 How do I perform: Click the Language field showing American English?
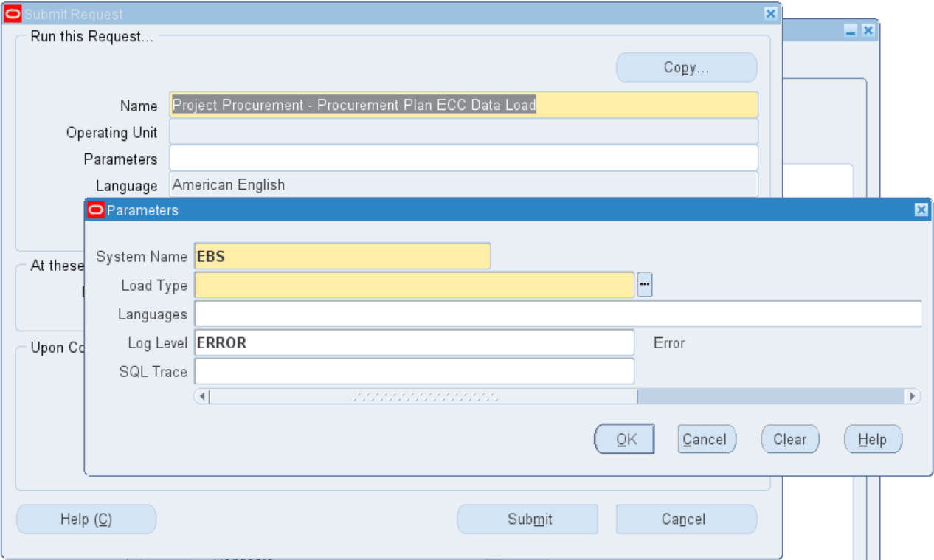463,184
